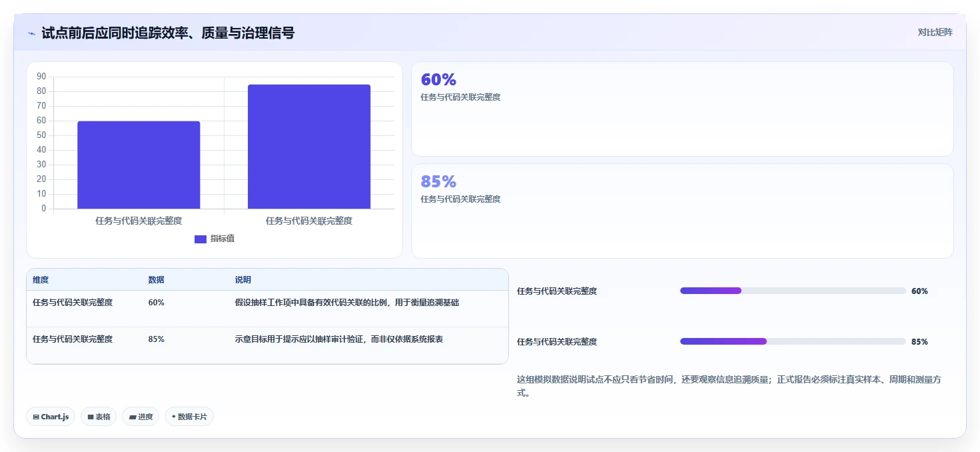Click the description starting 假设抽样工作项
Viewport: 980px width, 452px height.
tap(346, 303)
